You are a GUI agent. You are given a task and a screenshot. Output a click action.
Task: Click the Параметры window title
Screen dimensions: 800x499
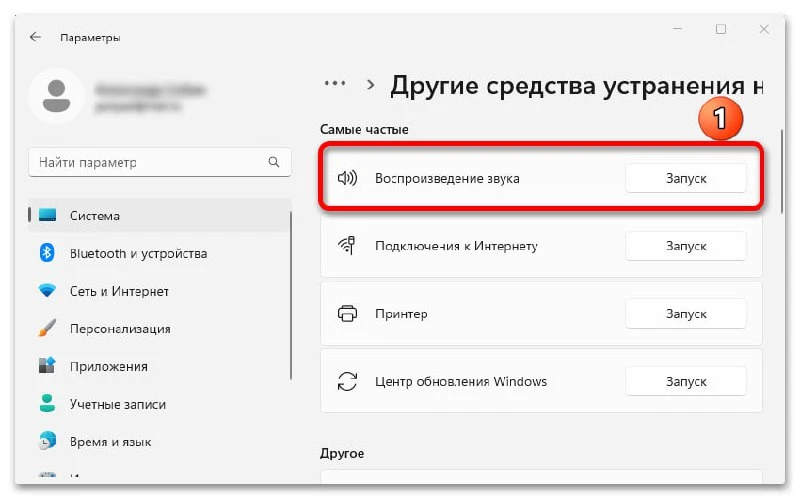pos(90,38)
